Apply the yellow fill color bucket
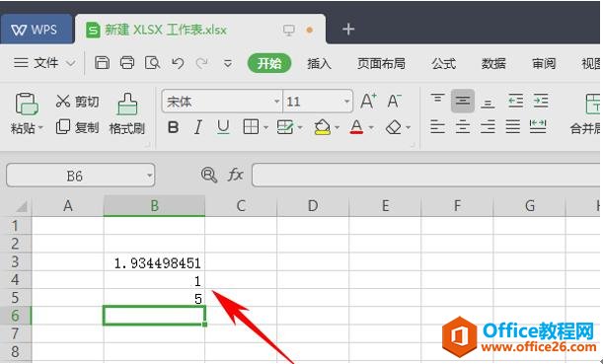Screen dimensions: 603x364 click(x=323, y=127)
